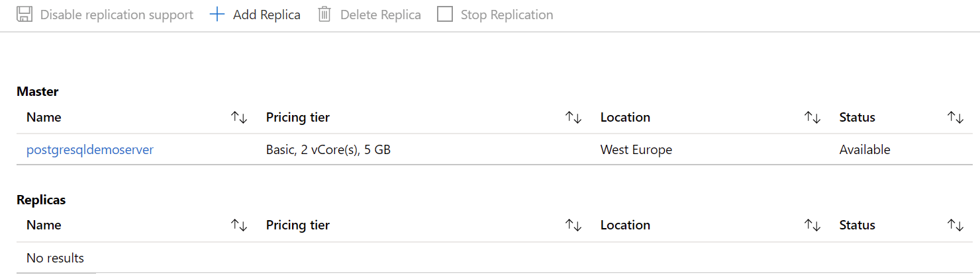The image size is (980, 279).
Task: Click the Replicas Location column header
Action: (625, 225)
